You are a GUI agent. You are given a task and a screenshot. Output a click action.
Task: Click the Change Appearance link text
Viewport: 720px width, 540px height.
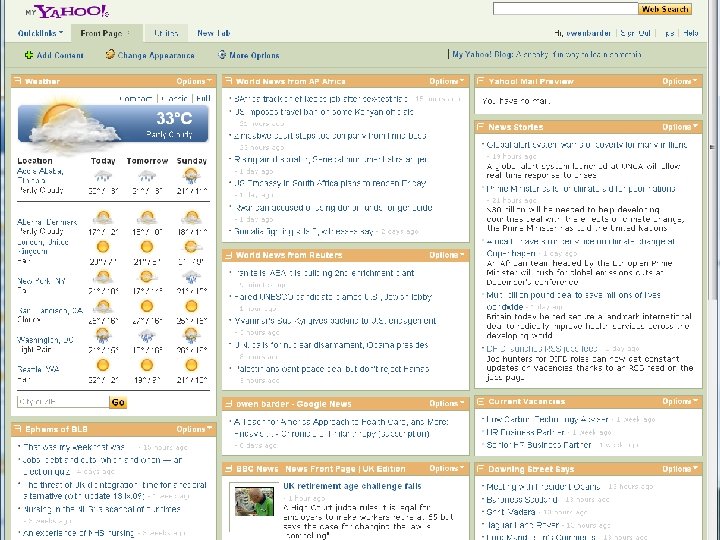(x=156, y=55)
